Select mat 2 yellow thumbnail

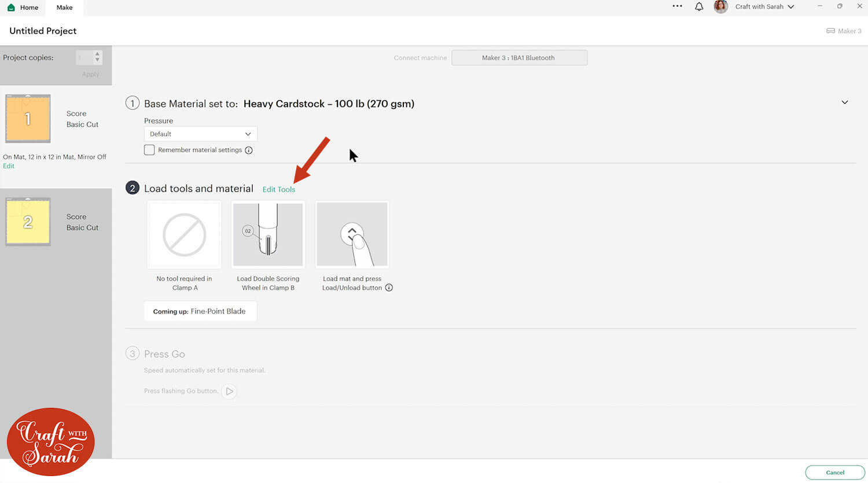(x=28, y=222)
